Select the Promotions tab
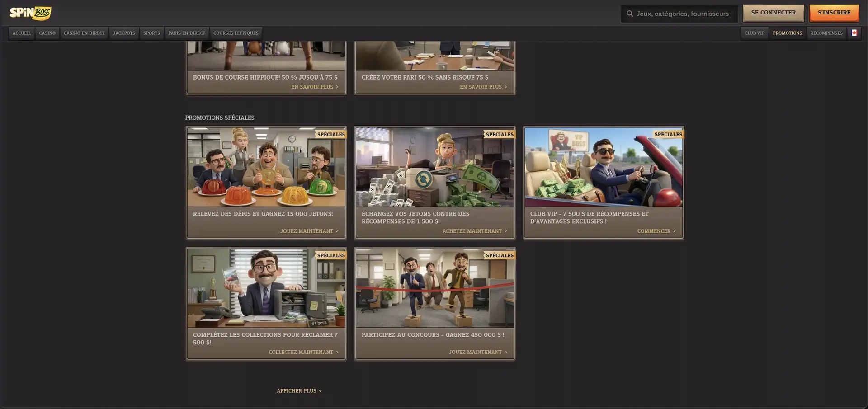This screenshot has width=868, height=409. coord(787,33)
